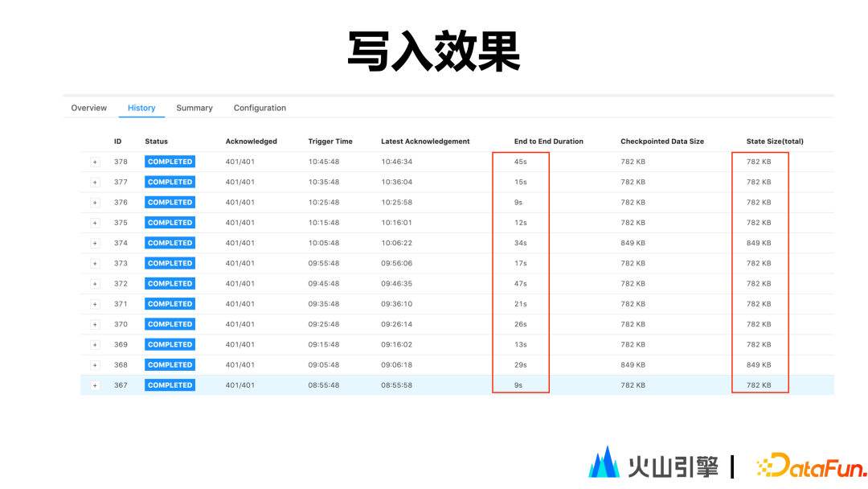Select the 45s duration cell

[x=520, y=162]
